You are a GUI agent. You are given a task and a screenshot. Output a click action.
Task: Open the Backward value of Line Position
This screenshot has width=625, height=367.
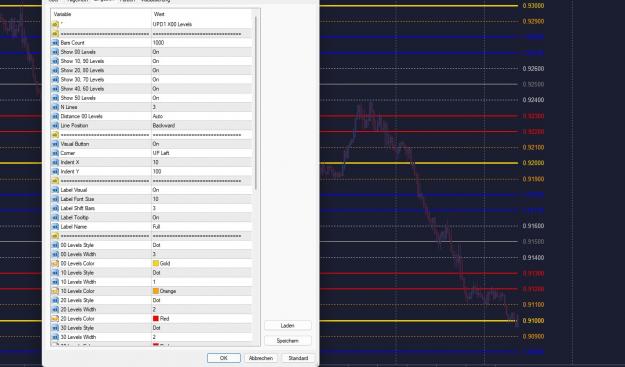point(164,125)
